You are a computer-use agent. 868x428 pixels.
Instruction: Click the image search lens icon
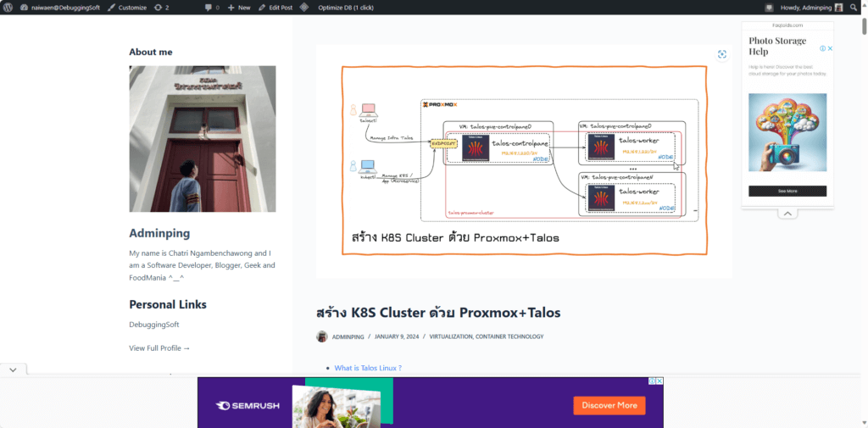pos(722,53)
